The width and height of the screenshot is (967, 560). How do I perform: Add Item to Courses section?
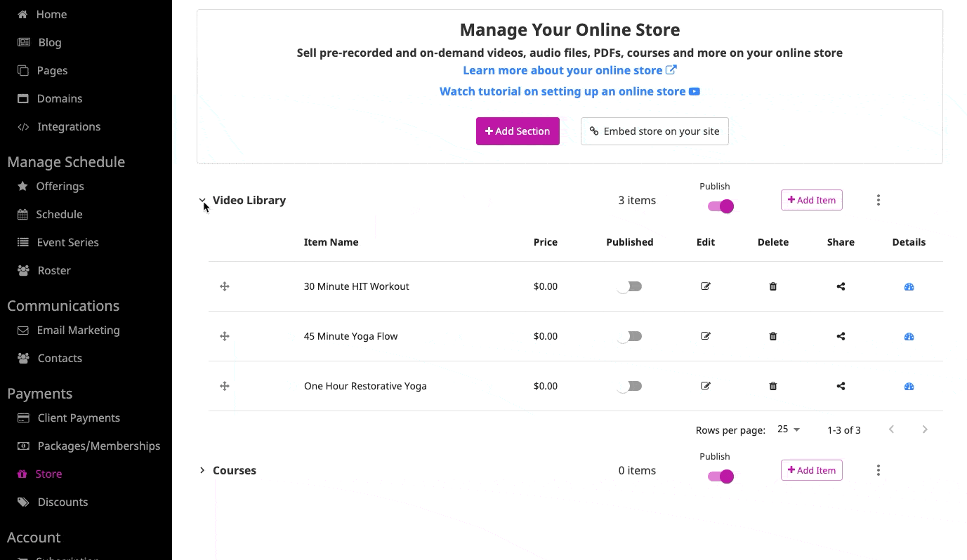pyautogui.click(x=812, y=470)
